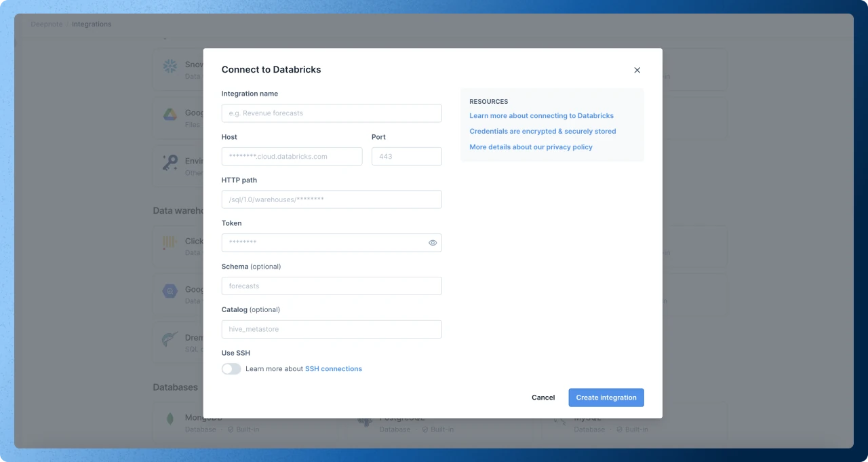The width and height of the screenshot is (868, 462).
Task: Click the Databases section heading
Action: [176, 387]
